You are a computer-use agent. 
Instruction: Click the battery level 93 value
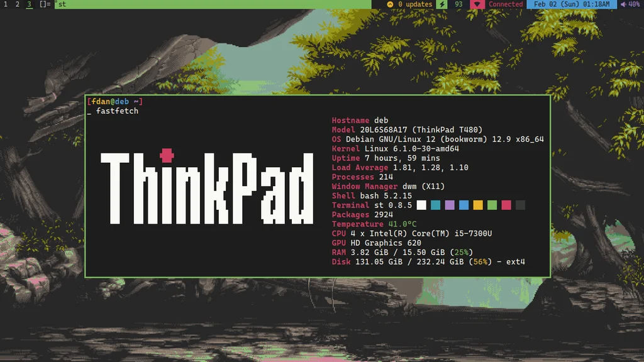click(458, 4)
